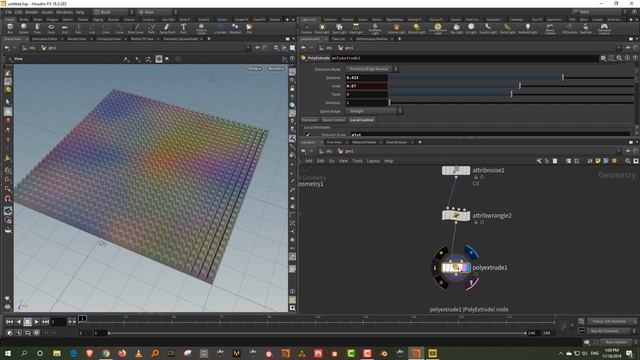This screenshot has width=640, height=360.
Task: Add a Spot Light from shelf
Action: 339,29
